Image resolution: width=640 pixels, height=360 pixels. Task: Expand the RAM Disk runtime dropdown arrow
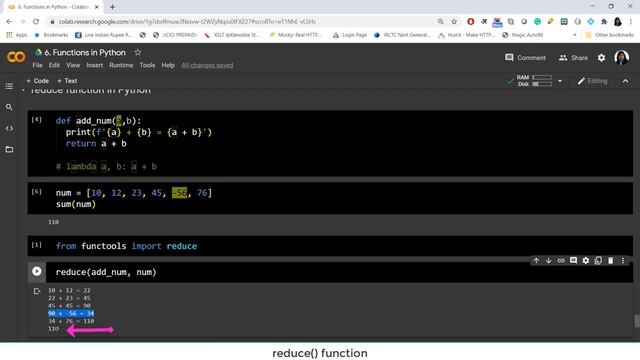[560, 81]
